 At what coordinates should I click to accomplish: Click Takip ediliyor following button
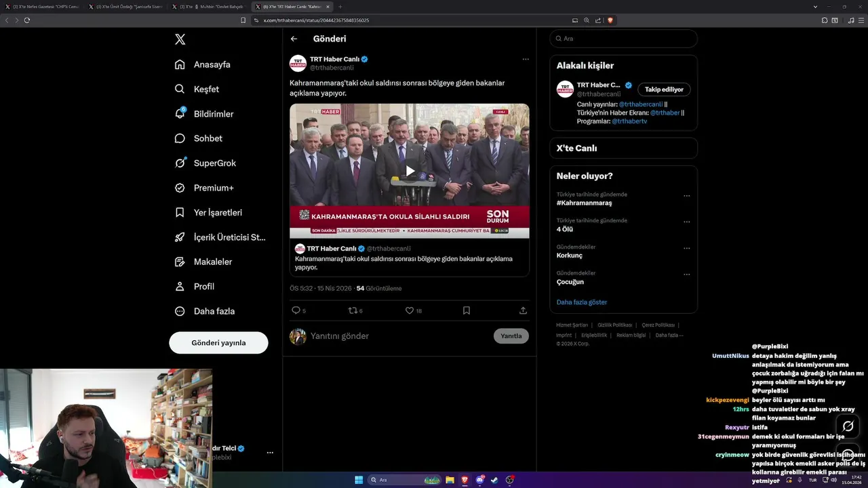coord(664,89)
